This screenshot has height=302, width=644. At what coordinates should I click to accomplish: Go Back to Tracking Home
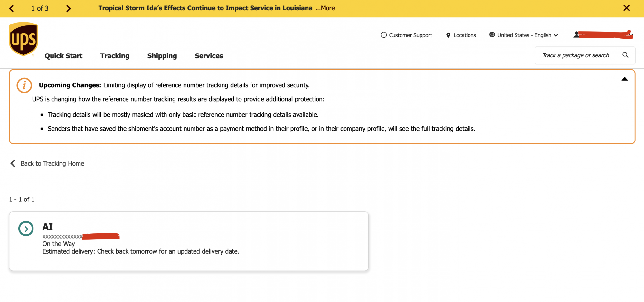(x=52, y=164)
